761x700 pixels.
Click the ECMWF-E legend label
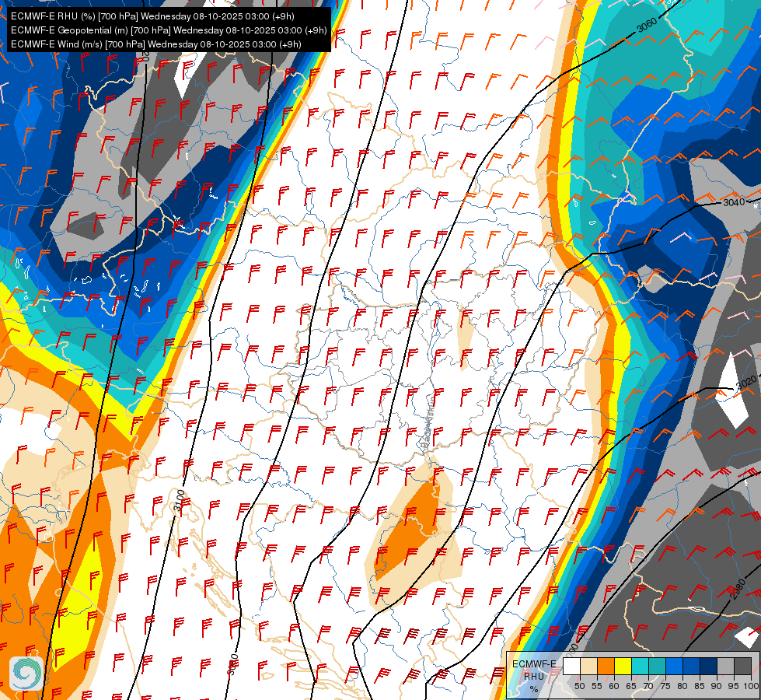(534, 664)
